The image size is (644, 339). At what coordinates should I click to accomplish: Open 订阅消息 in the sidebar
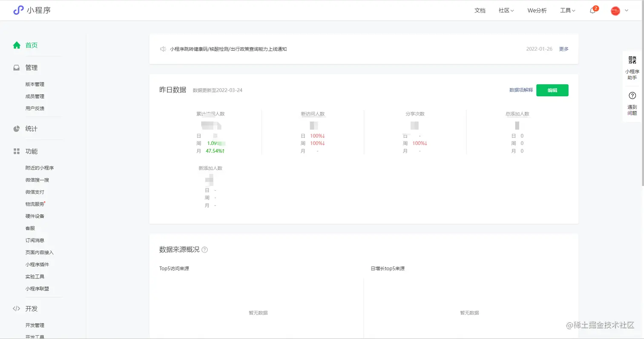tap(35, 240)
